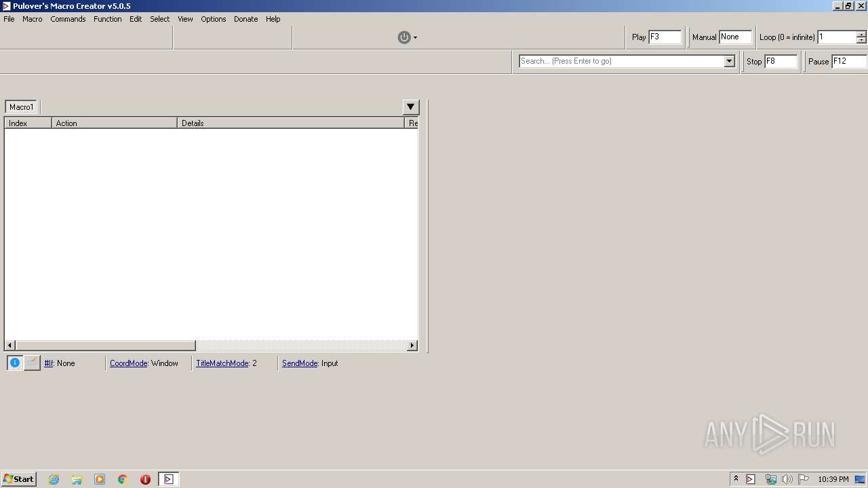Launch Internet Explorer from the taskbar
Screen dimensions: 868x488
(54, 479)
